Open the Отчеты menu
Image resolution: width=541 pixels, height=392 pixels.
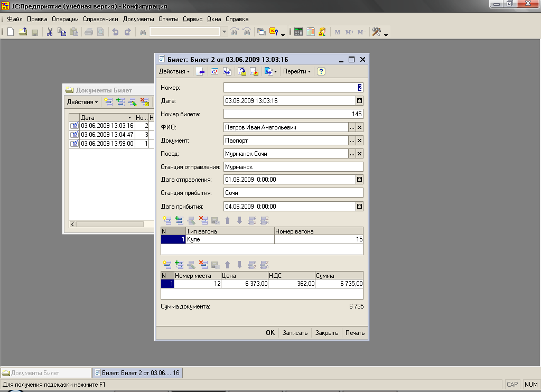coord(169,19)
